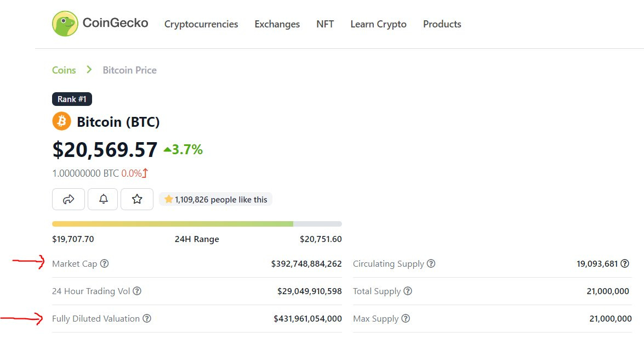
Task: Click the red arrow next to 0.0%
Action: coord(145,173)
